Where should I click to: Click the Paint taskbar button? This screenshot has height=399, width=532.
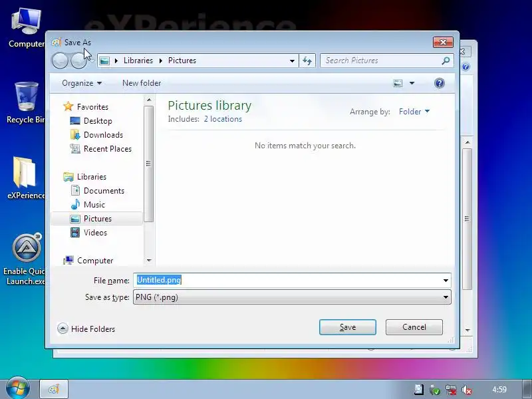point(54,389)
